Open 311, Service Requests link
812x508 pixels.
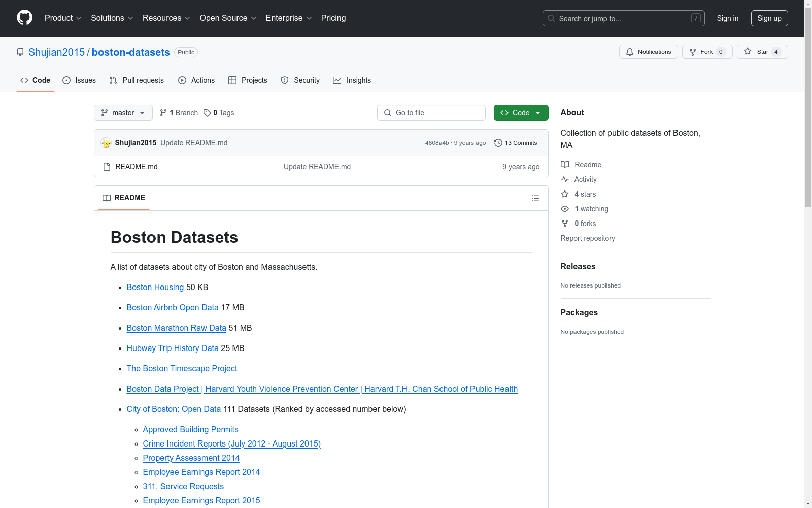click(183, 486)
